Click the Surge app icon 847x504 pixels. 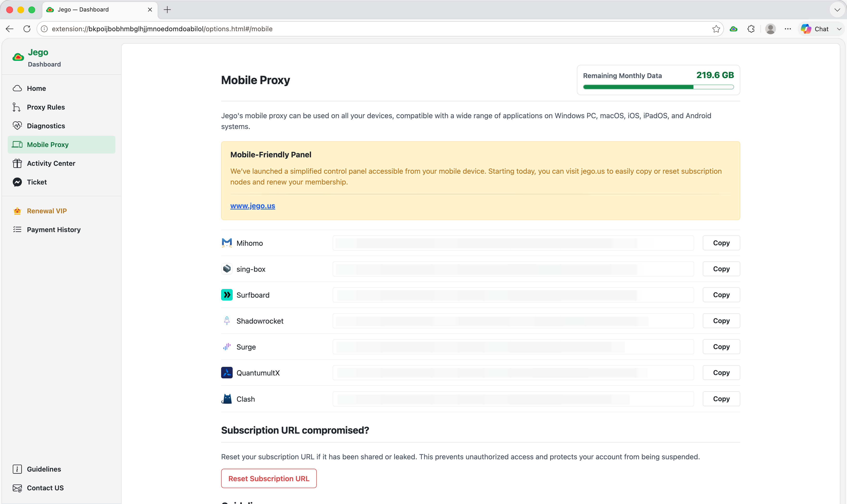(x=227, y=347)
